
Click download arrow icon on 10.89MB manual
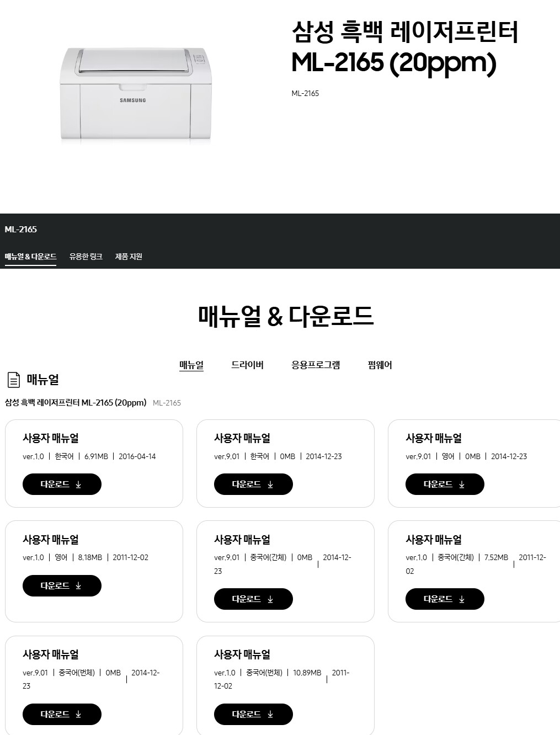pos(270,715)
